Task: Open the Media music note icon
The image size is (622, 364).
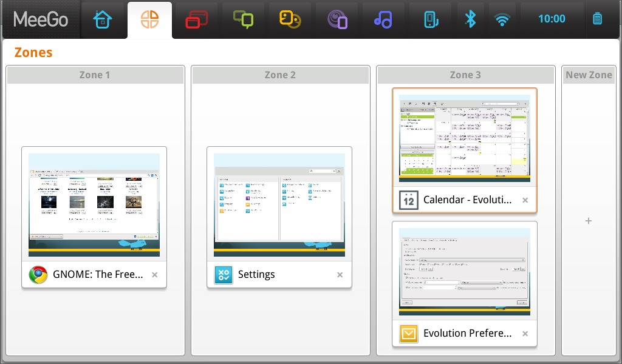Action: 383,19
